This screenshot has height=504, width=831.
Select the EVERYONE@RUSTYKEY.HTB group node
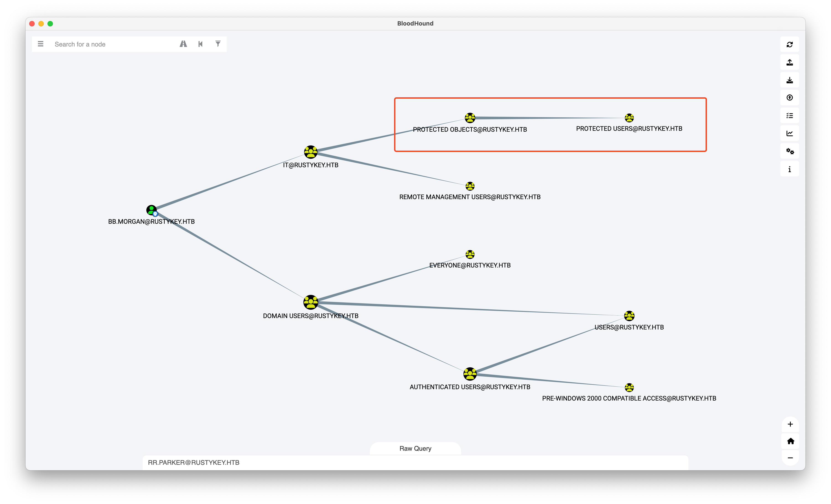coord(470,254)
